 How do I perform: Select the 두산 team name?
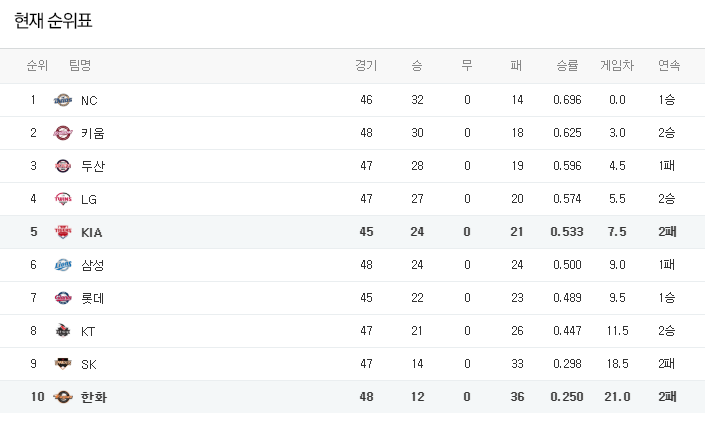[x=93, y=166]
